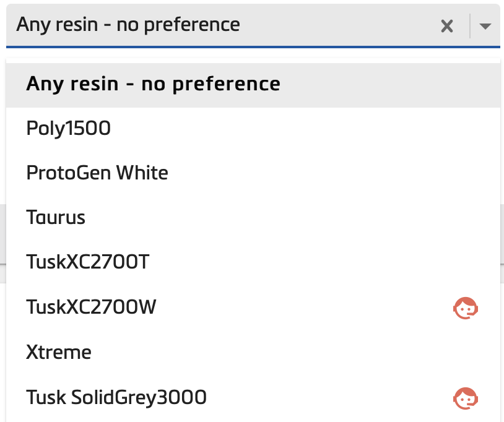Click the divider-adjacent caret icon on the combo box
Viewport: 504px width, 422px height.
[485, 25]
